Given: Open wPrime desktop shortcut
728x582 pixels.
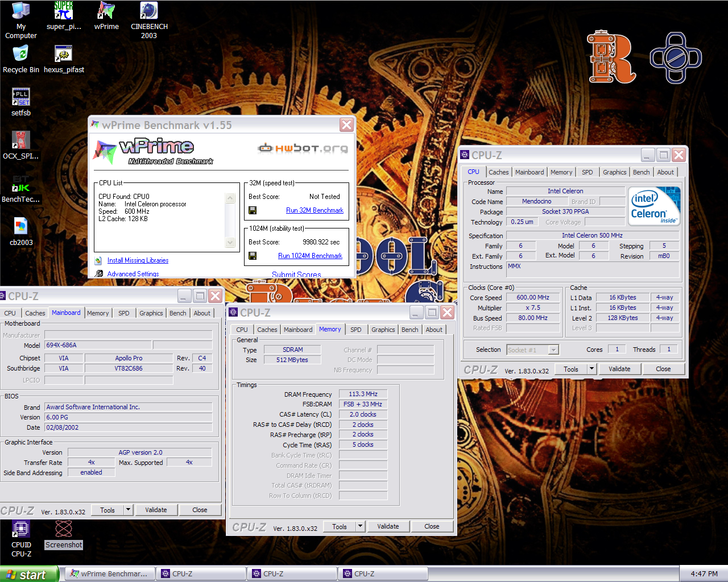Looking at the screenshot, I should [106, 16].
